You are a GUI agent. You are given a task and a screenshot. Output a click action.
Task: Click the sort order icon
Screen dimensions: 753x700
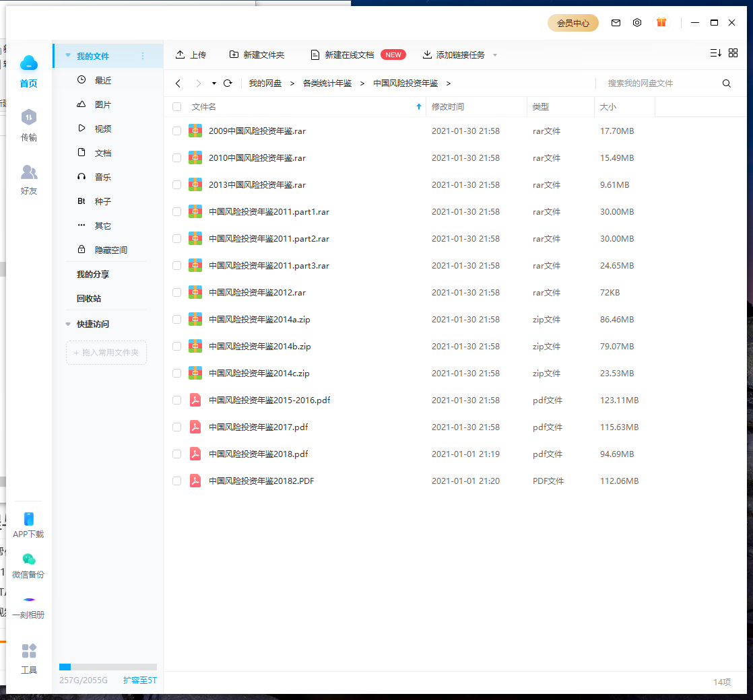(715, 53)
